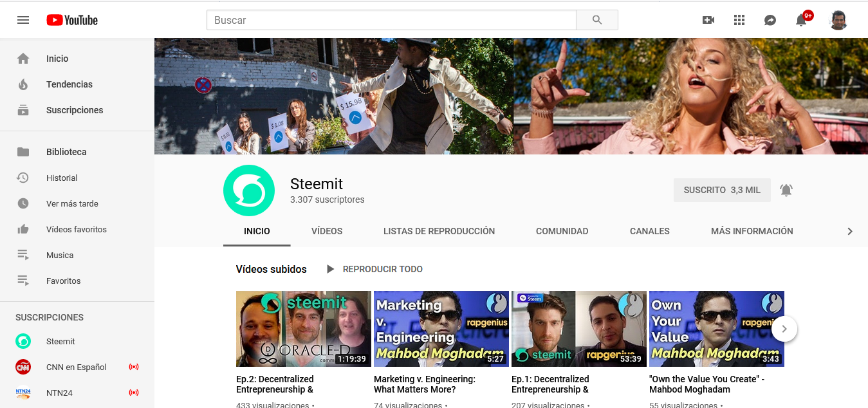Click the Suscripciones sidebar icon
The height and width of the screenshot is (408, 868).
pos(23,110)
